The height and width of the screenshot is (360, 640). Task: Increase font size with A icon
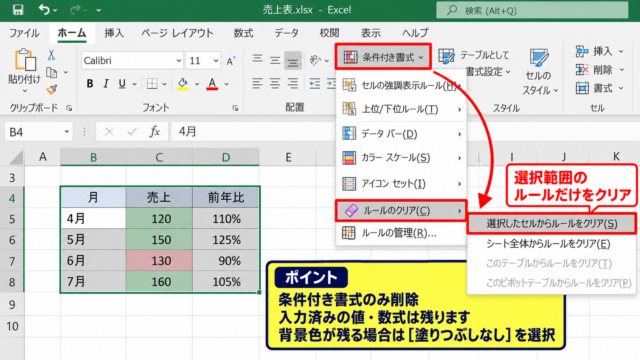231,61
